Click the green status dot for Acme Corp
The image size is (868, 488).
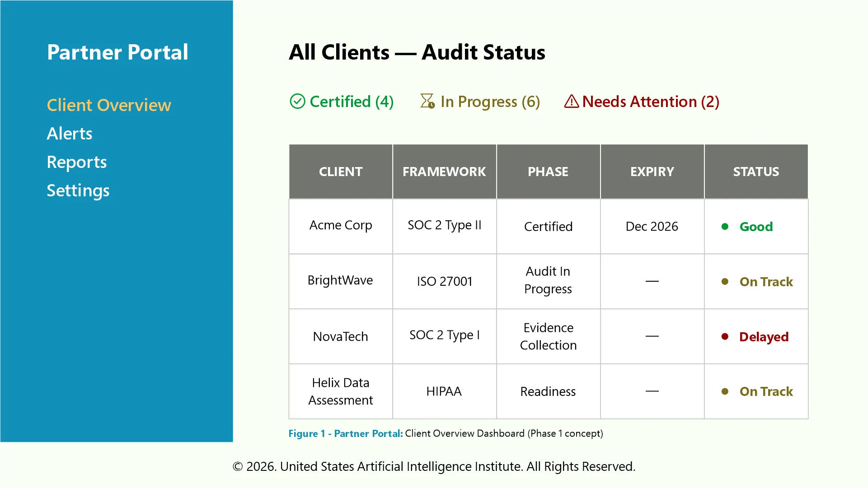[725, 227]
